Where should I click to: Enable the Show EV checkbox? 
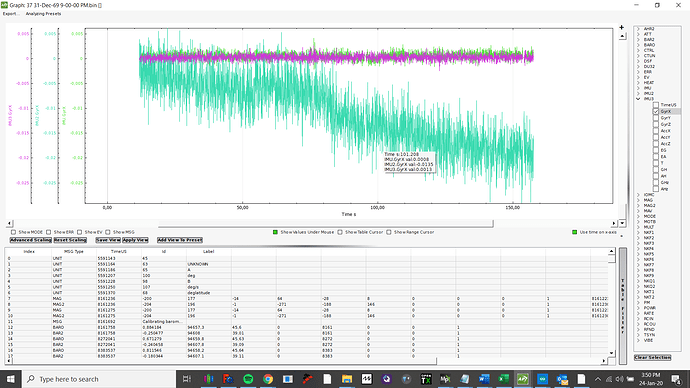pos(79,232)
